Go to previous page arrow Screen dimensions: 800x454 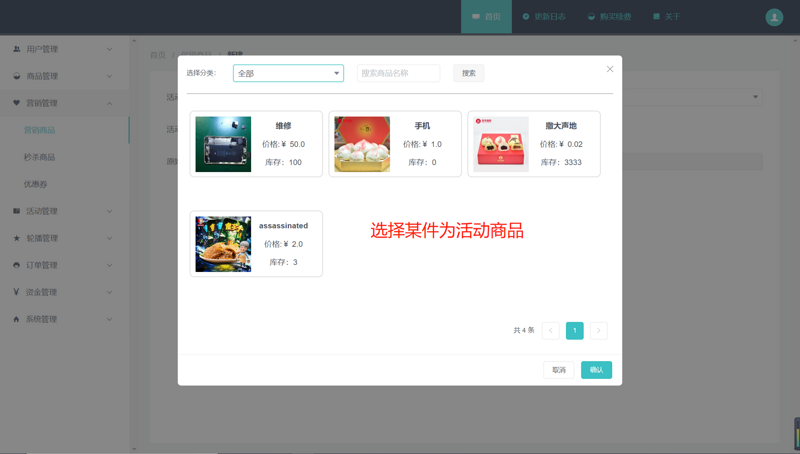(551, 331)
